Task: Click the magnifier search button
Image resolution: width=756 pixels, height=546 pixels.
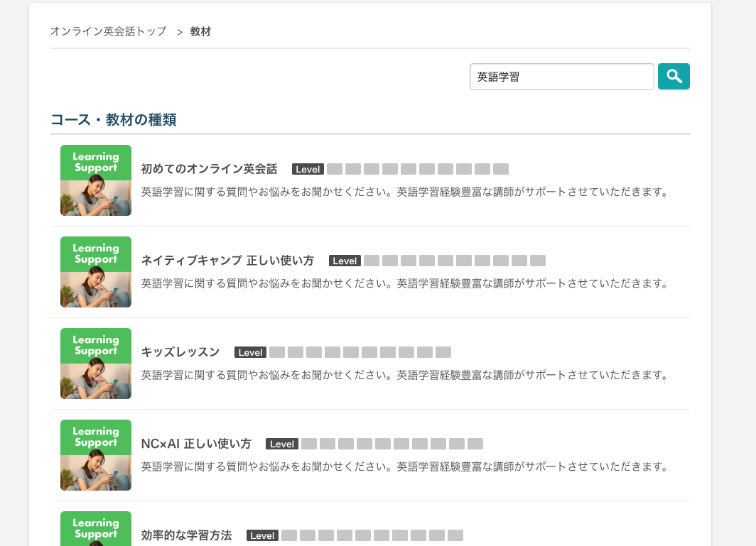Action: pos(674,76)
